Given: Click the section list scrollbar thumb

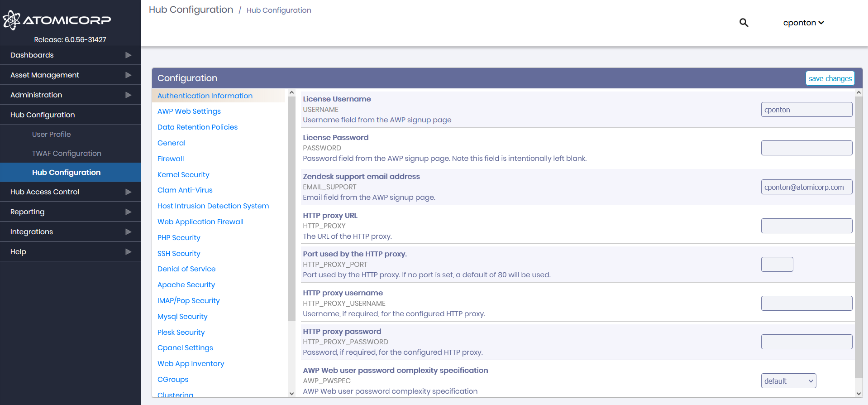Looking at the screenshot, I should click(x=291, y=208).
